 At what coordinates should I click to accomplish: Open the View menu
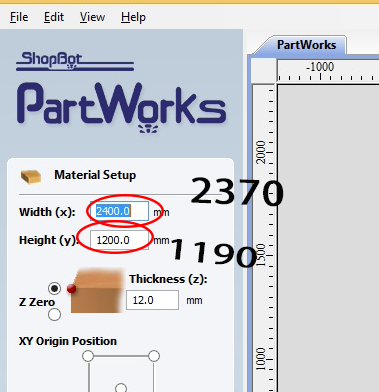(92, 17)
